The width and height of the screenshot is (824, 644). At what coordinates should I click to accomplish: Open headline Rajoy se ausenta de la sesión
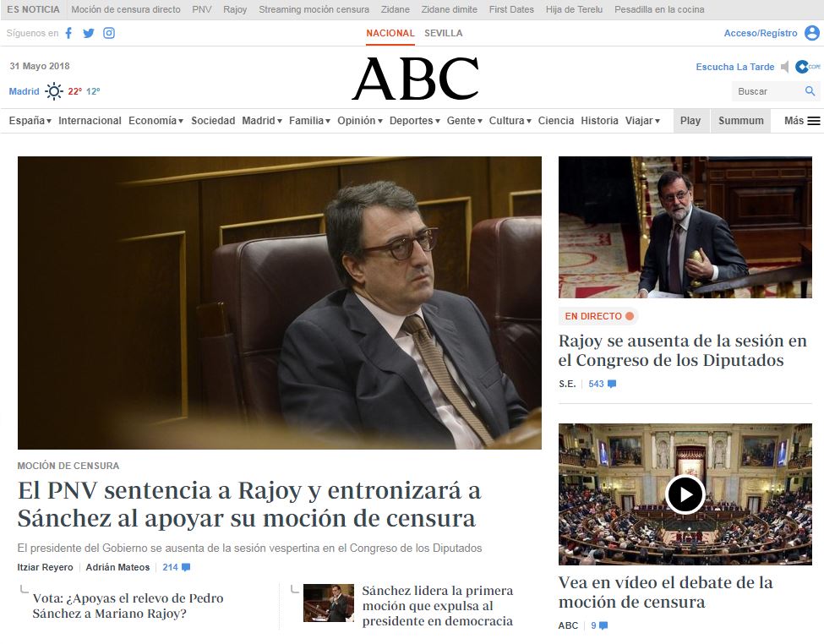[683, 351]
